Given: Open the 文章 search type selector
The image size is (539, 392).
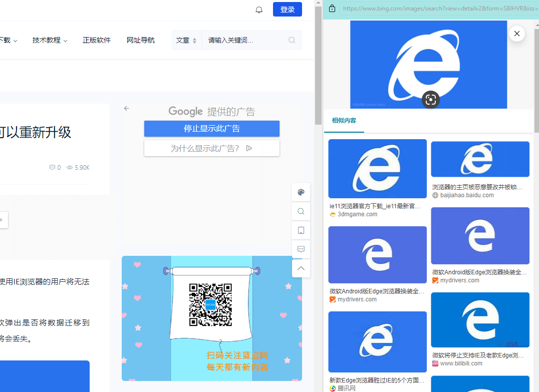Looking at the screenshot, I should pos(186,40).
